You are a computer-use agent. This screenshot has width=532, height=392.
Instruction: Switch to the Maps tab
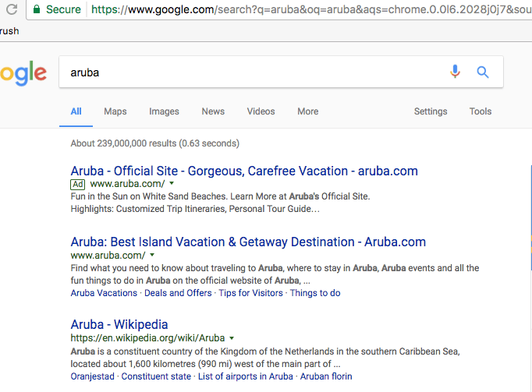(x=115, y=111)
